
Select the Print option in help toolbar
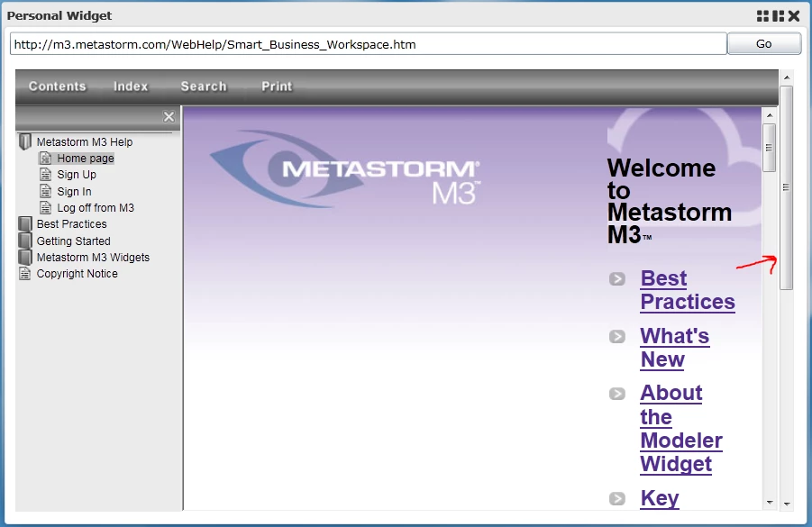coord(277,86)
